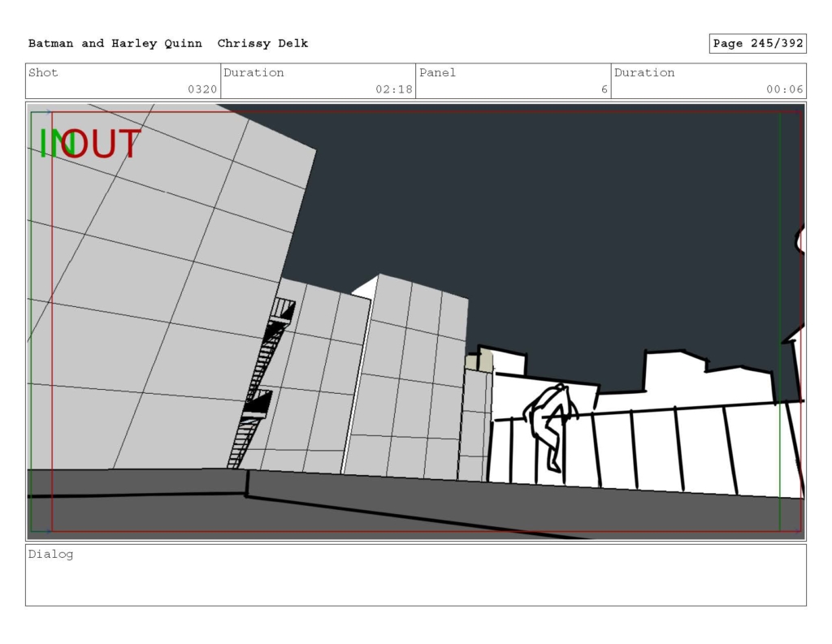Click shot number '0320'

202,89
